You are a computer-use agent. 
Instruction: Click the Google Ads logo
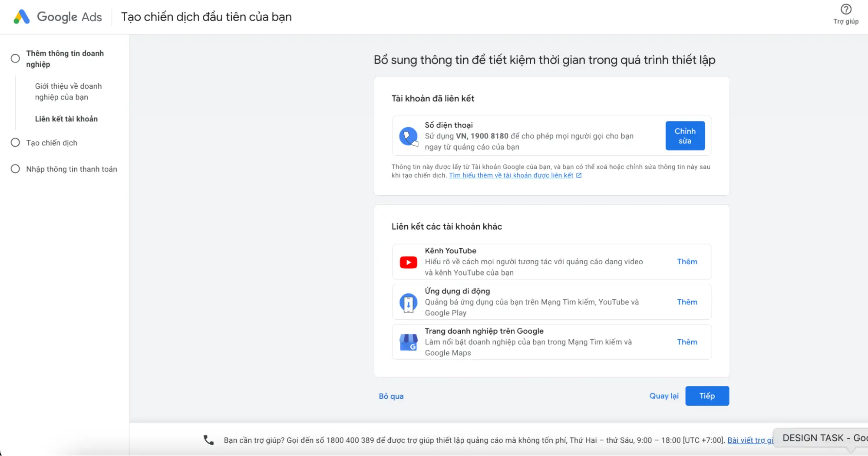58,17
